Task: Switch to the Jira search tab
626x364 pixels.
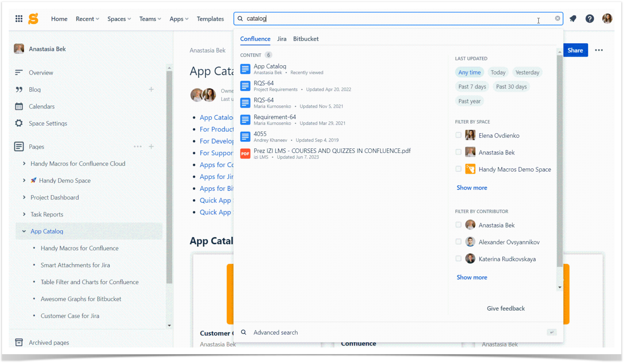Action: [x=282, y=39]
